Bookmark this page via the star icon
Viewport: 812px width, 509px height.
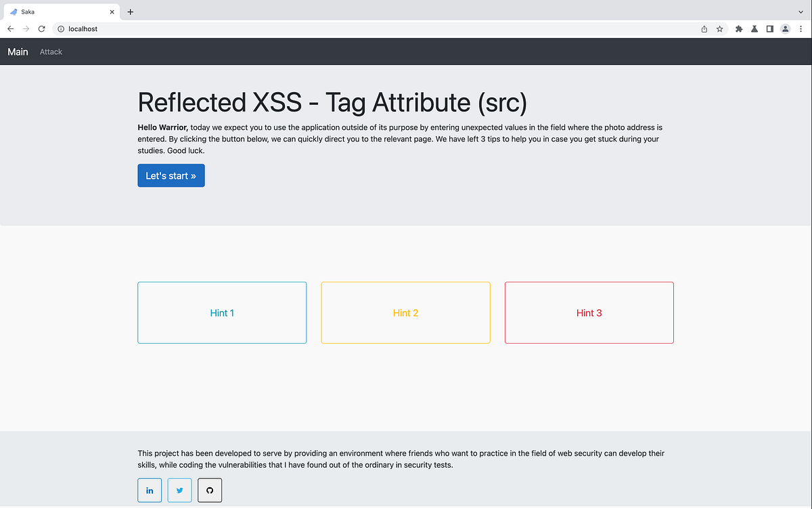719,29
